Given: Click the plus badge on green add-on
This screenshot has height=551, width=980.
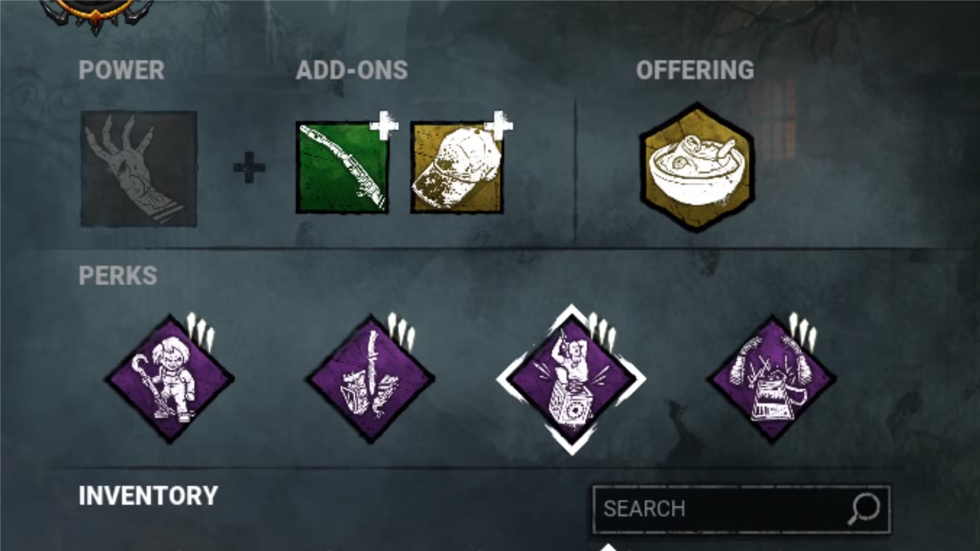Looking at the screenshot, I should click(384, 125).
